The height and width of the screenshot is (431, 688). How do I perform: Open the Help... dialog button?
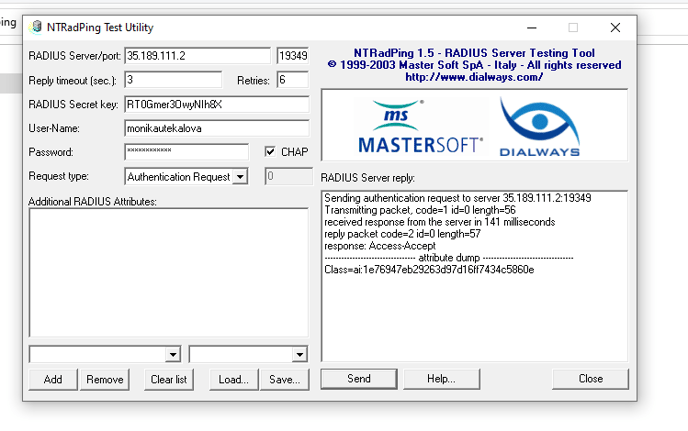pos(441,379)
